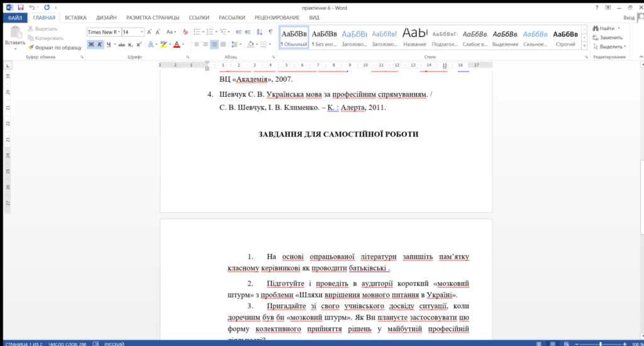This screenshot has height=346, width=644.
Task: Toggle subscript formatting
Action: [x=130, y=45]
